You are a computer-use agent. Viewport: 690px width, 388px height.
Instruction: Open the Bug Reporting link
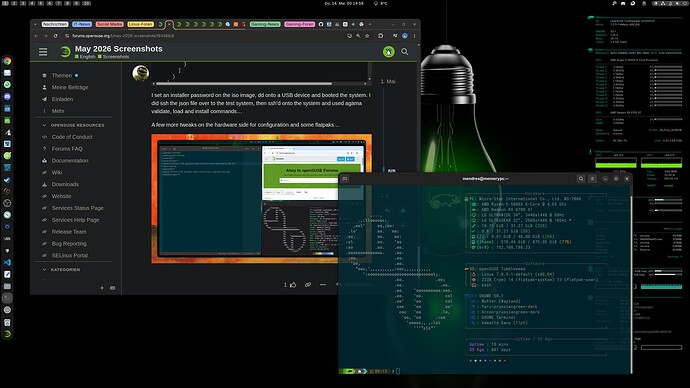pos(69,244)
